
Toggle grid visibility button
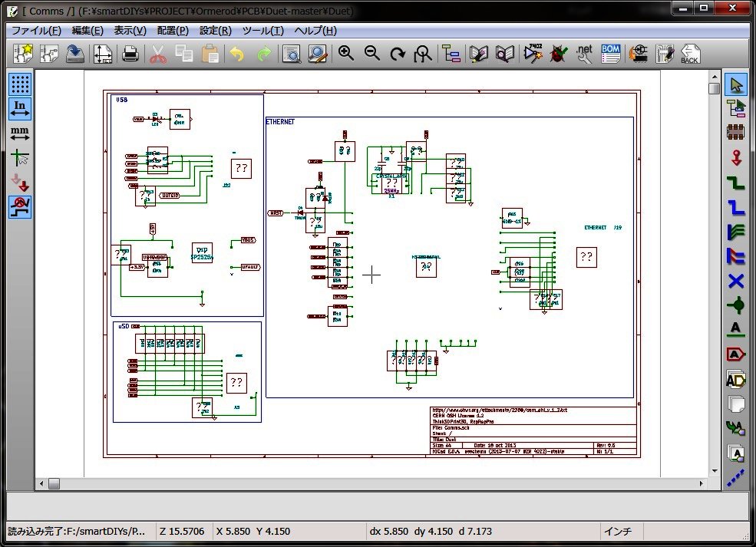pyautogui.click(x=20, y=84)
